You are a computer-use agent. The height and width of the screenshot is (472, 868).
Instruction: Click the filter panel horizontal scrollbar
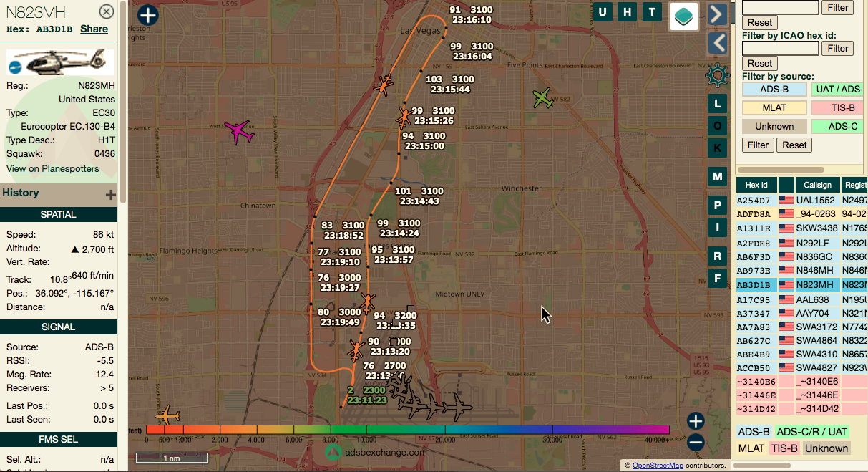point(780,170)
